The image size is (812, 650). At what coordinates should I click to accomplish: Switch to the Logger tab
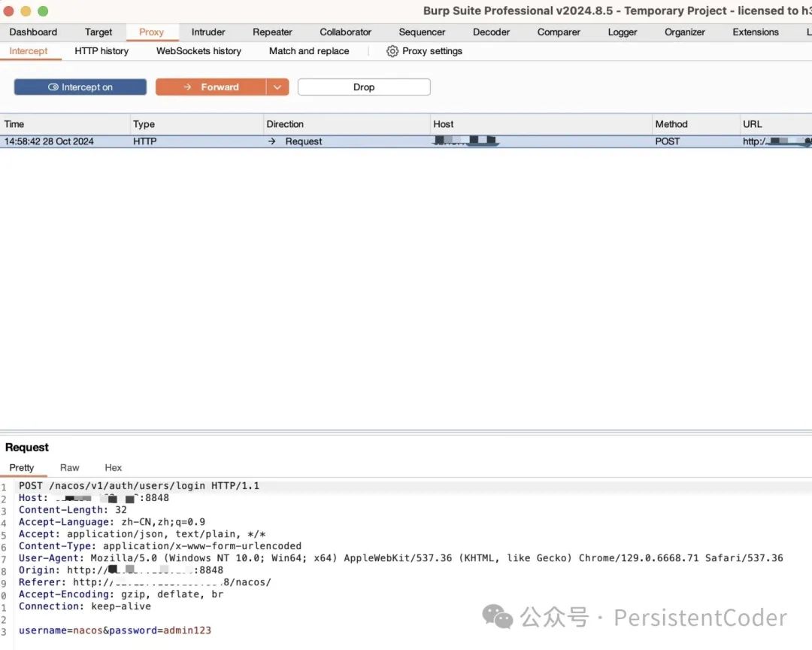point(623,32)
